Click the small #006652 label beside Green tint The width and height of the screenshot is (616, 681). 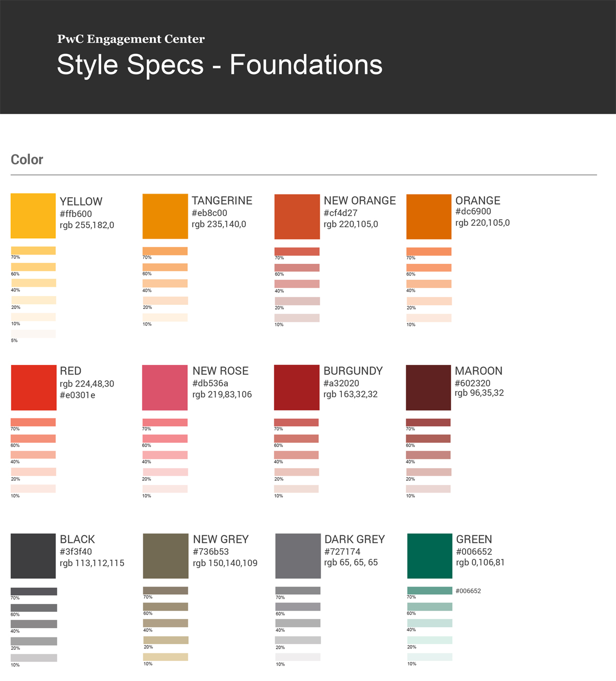[468, 591]
